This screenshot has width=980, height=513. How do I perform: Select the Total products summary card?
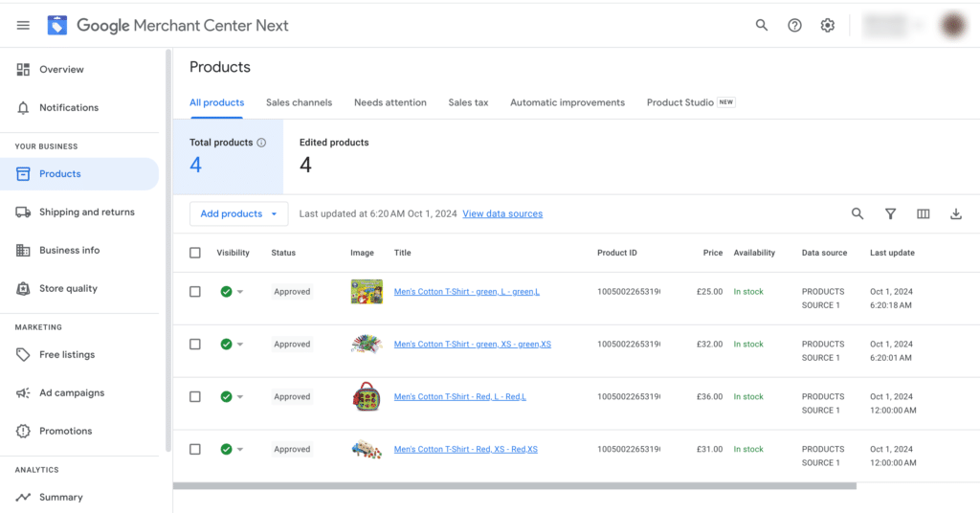tap(228, 157)
